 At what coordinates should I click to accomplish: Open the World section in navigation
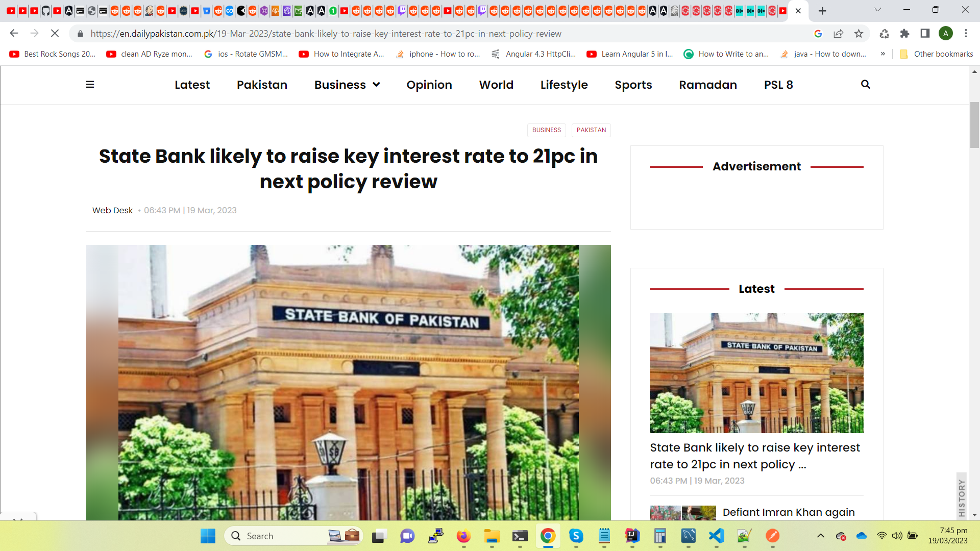click(x=496, y=85)
